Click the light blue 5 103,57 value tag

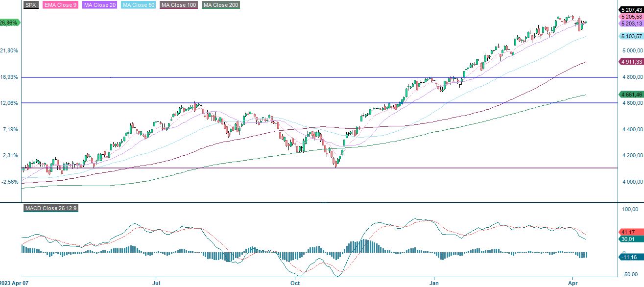click(631, 36)
